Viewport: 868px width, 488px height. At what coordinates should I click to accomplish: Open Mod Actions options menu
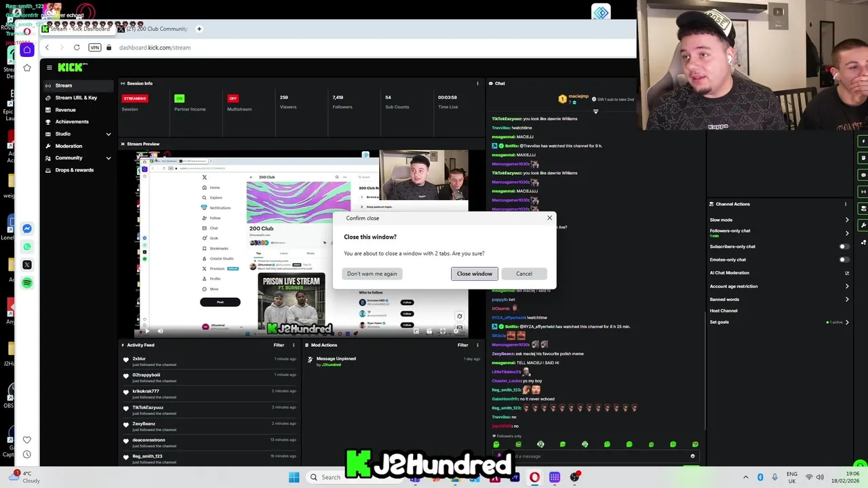(x=477, y=345)
